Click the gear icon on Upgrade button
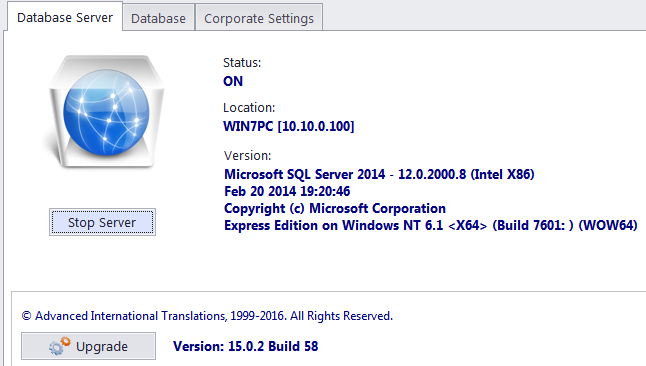Screen dimensions: 646x366 tap(59, 346)
